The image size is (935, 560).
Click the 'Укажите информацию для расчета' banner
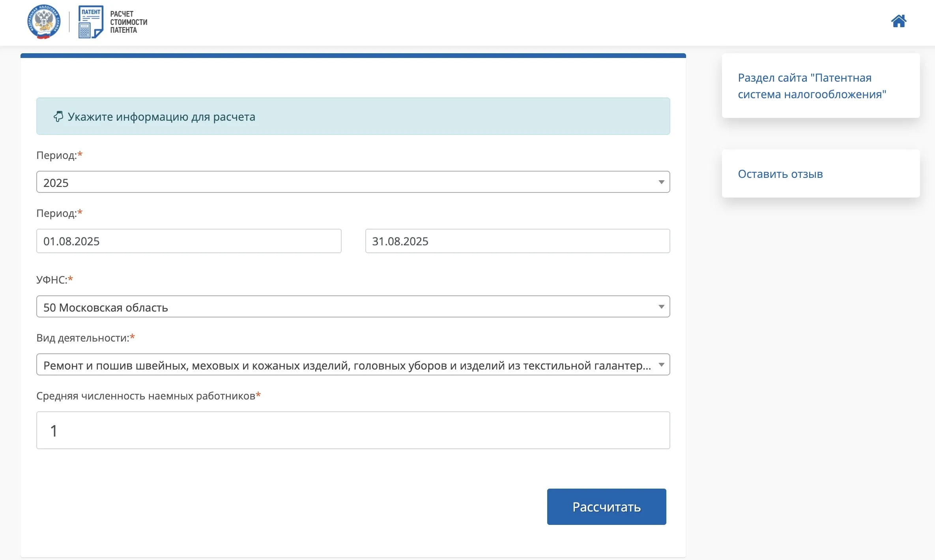(353, 117)
